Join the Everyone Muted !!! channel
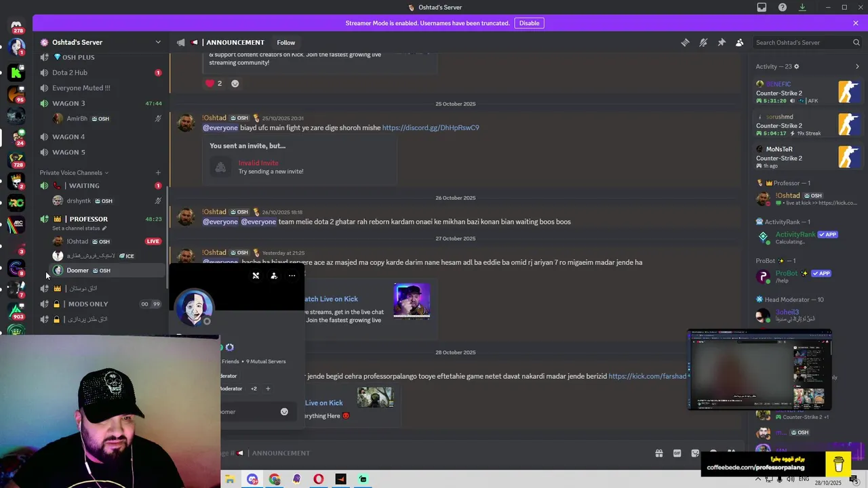Image resolution: width=868 pixels, height=488 pixels. click(x=101, y=88)
